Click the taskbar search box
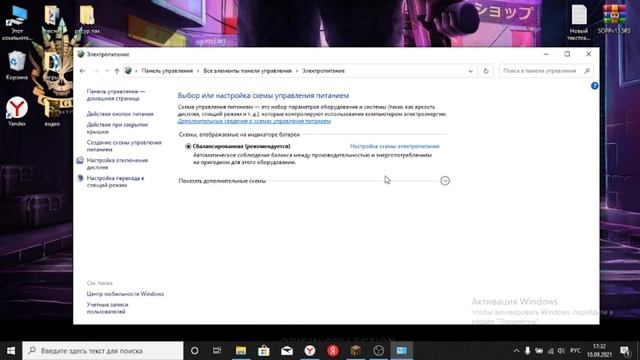640x360 pixels. pyautogui.click(x=103, y=351)
